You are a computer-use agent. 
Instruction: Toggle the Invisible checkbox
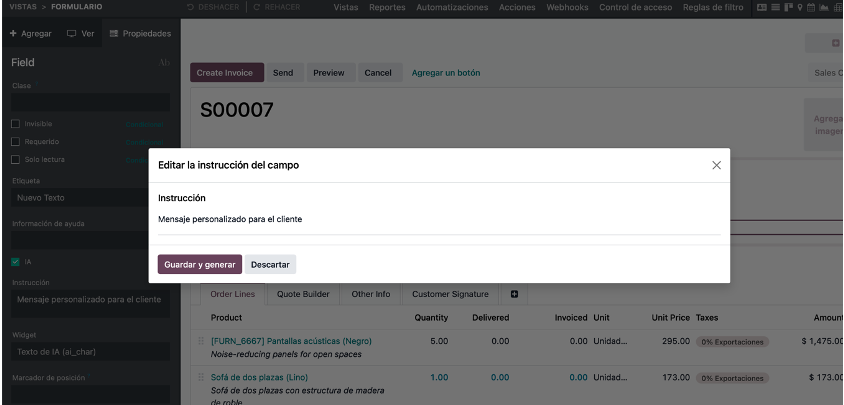coord(16,124)
